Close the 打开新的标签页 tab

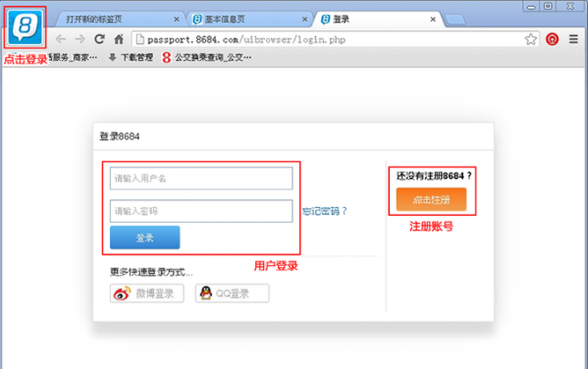pos(177,19)
